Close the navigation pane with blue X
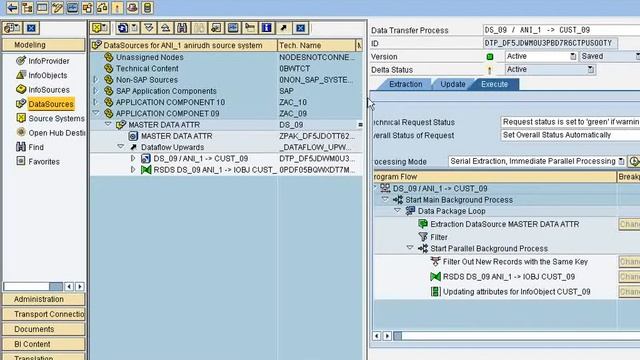 click(x=31, y=28)
